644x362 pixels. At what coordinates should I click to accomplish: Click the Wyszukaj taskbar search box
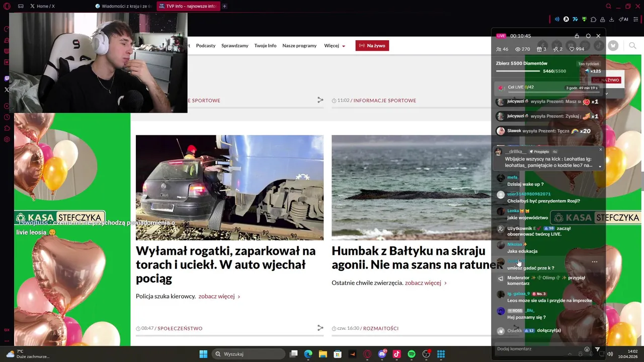[249, 354]
